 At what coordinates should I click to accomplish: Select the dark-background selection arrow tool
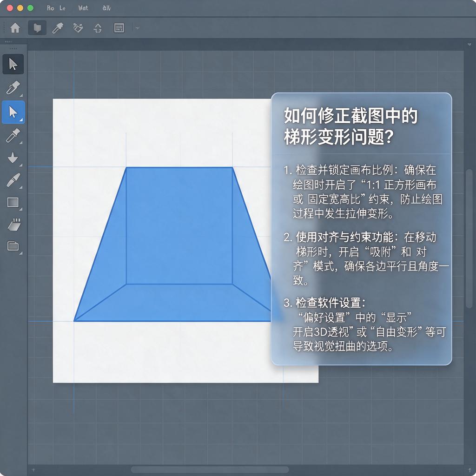[x=13, y=64]
